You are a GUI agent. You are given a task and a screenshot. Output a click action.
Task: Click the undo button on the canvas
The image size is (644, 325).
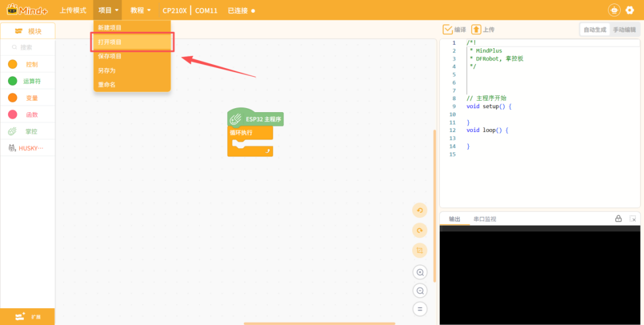[419, 210]
